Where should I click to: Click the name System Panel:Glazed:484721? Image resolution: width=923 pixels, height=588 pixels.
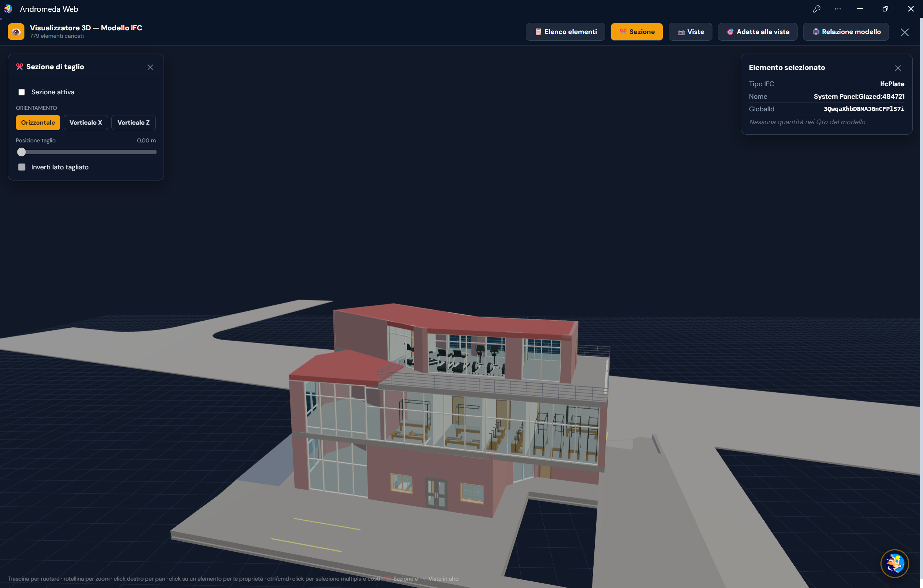click(x=859, y=97)
